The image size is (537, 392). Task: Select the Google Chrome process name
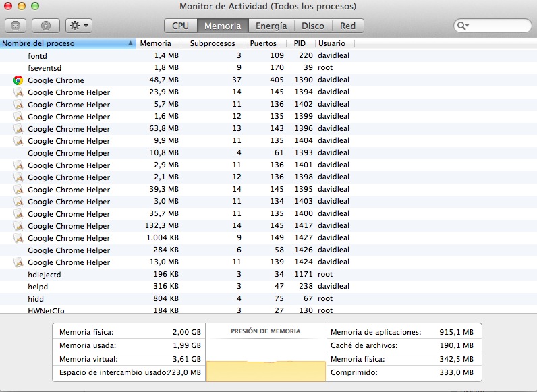click(x=56, y=80)
